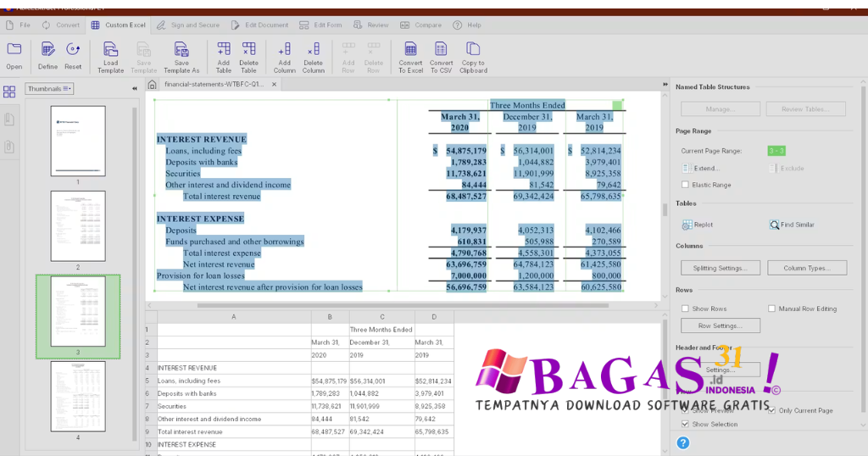Image resolution: width=868 pixels, height=456 pixels.
Task: Close the financial-statements document tab
Action: point(274,85)
